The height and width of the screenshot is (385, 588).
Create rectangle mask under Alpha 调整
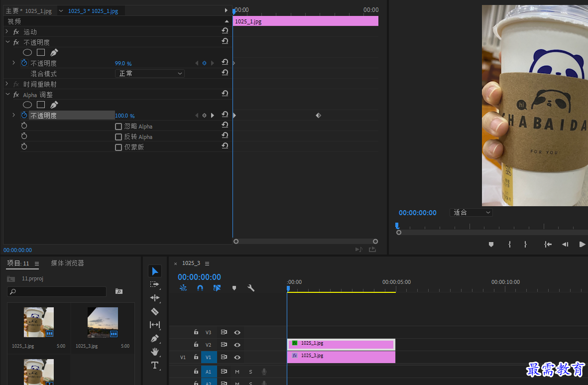41,105
